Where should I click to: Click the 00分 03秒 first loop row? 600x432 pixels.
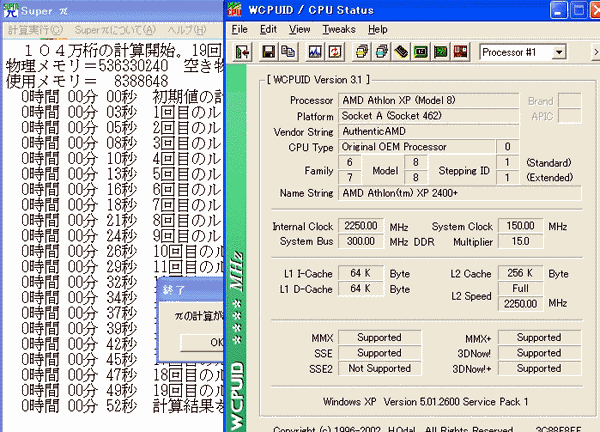pos(122,112)
